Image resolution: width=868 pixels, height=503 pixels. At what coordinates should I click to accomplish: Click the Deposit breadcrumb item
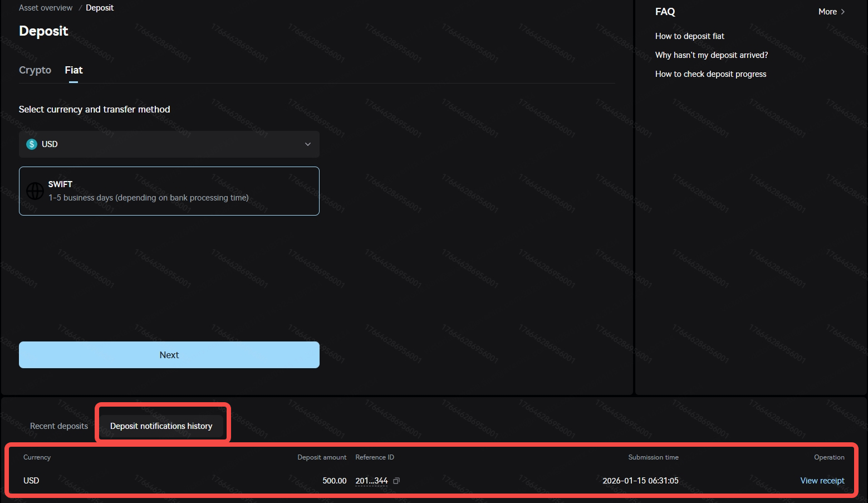pos(100,8)
